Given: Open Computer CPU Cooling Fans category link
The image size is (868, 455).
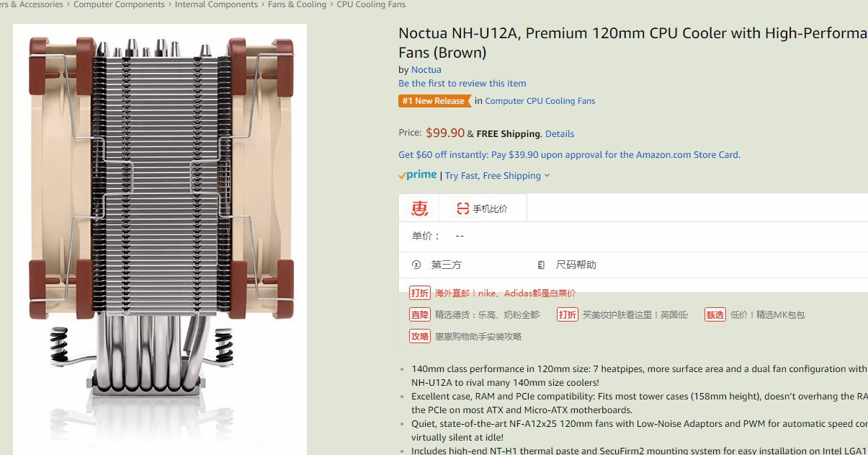Looking at the screenshot, I should click(x=540, y=101).
